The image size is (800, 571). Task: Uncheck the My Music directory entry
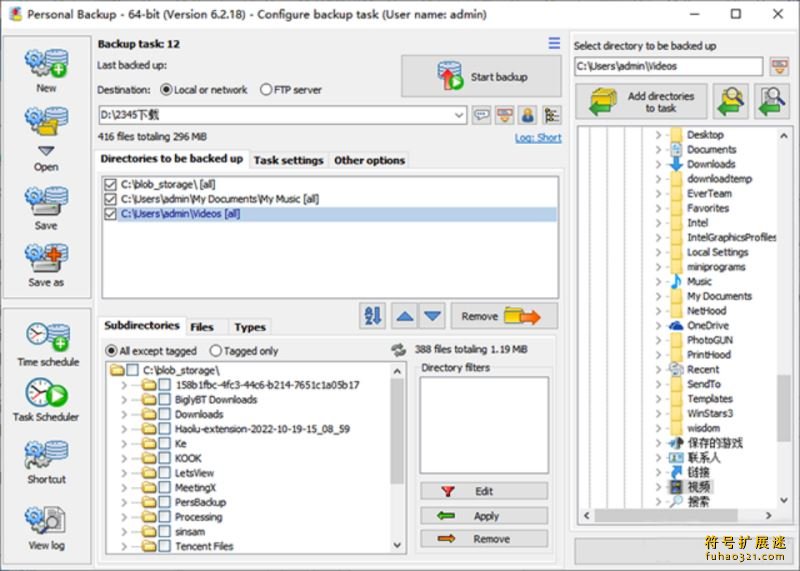pos(110,199)
